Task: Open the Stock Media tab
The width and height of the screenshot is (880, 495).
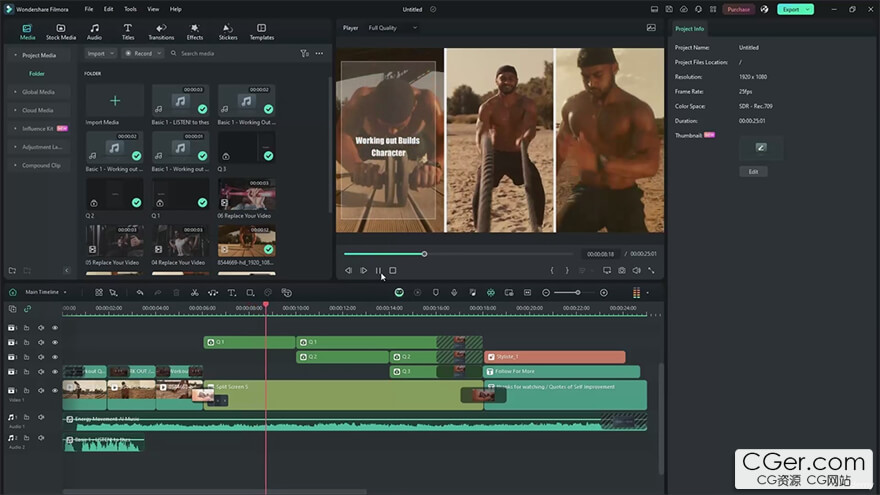Action: pos(61,32)
